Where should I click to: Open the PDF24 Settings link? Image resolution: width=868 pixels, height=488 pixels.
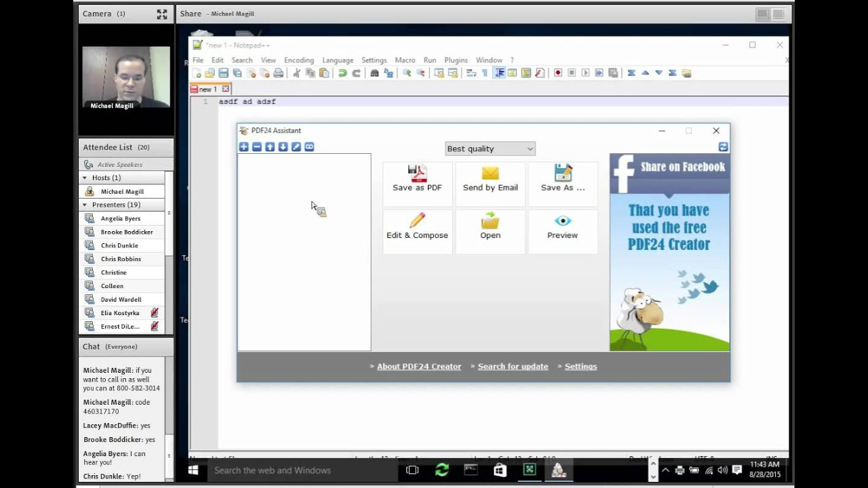click(580, 367)
